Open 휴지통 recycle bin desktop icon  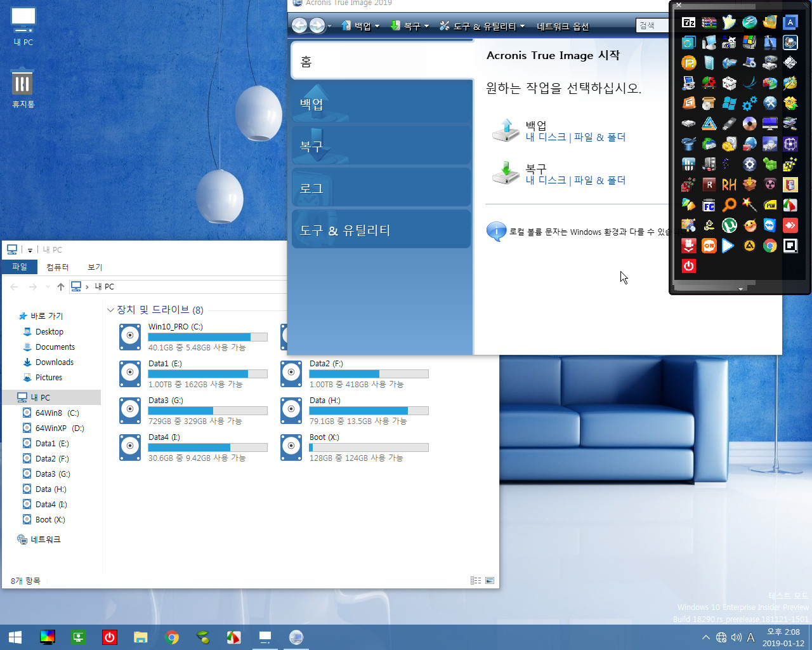[x=23, y=88]
